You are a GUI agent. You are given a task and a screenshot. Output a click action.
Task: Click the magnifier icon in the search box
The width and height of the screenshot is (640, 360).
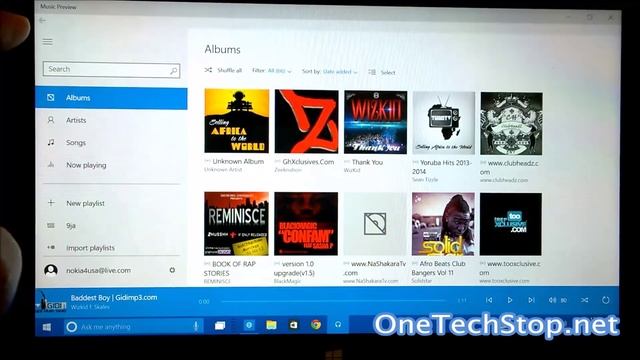pos(173,70)
